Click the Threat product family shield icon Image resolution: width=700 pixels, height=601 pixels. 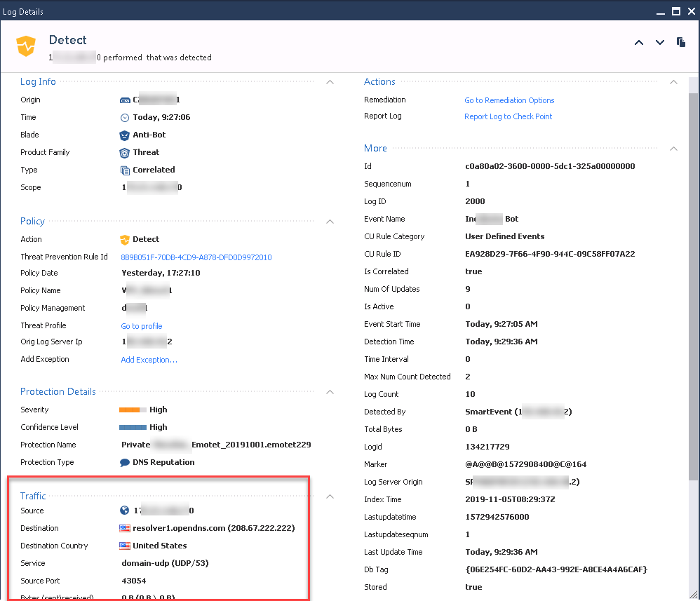pyautogui.click(x=125, y=152)
